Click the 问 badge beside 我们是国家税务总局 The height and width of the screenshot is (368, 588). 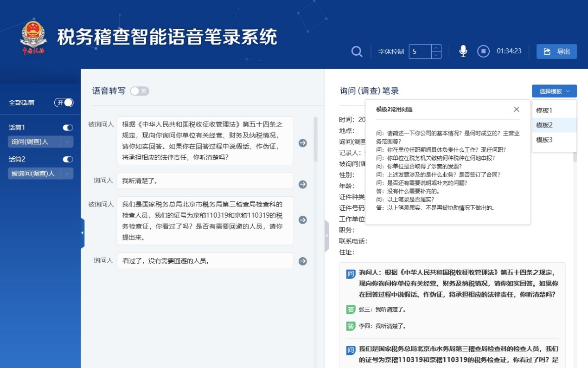(x=351, y=350)
